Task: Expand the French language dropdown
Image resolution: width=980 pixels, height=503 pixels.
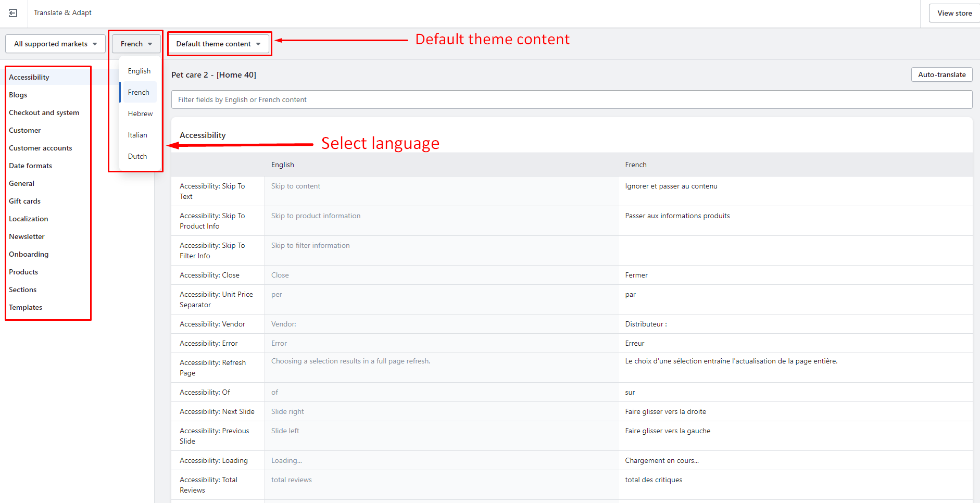Action: pos(136,44)
